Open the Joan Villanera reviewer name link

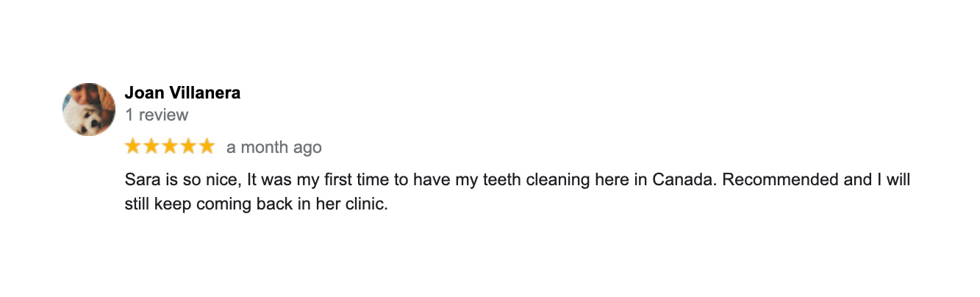pos(182,93)
